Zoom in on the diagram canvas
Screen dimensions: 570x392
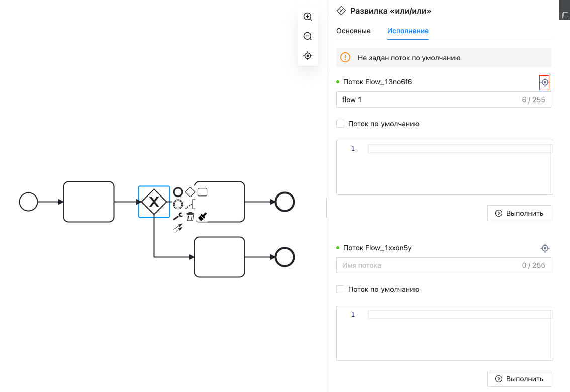[308, 17]
